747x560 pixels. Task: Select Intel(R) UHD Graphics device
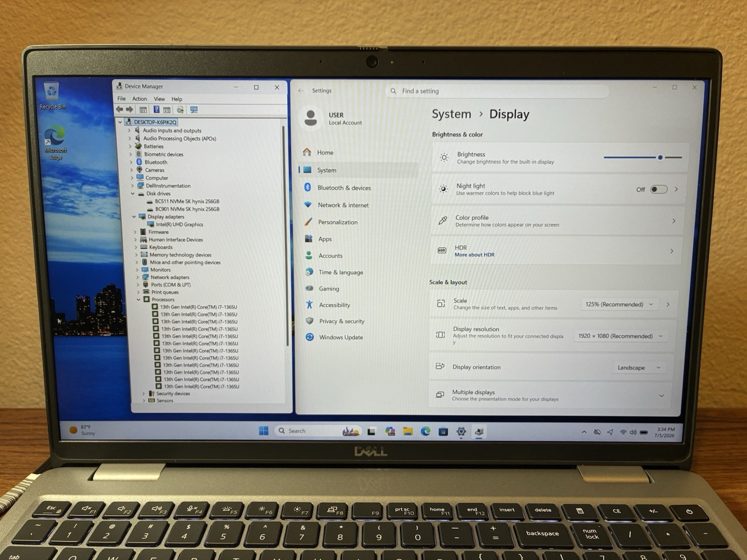(179, 224)
